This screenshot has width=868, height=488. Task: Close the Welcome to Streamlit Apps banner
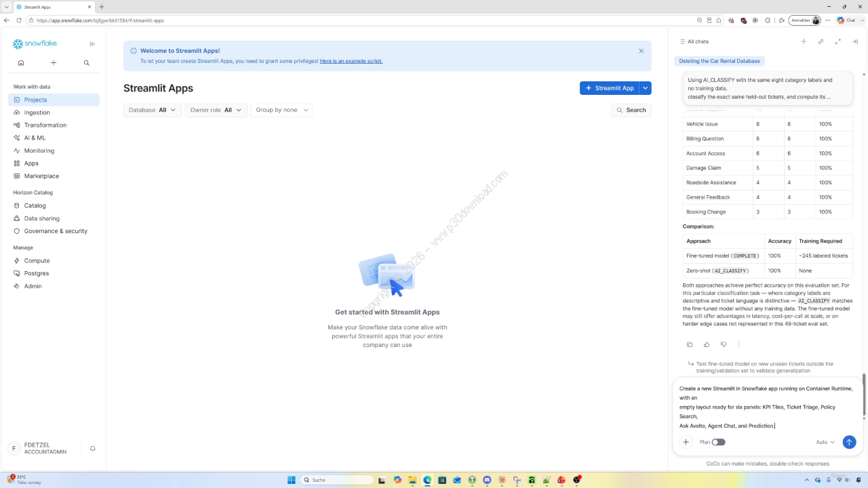(x=642, y=51)
